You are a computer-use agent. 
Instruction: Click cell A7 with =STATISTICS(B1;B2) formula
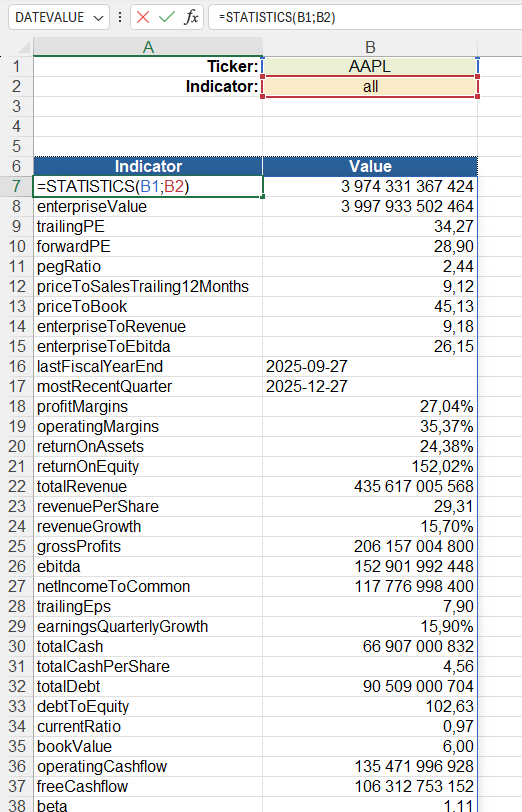(x=148, y=186)
